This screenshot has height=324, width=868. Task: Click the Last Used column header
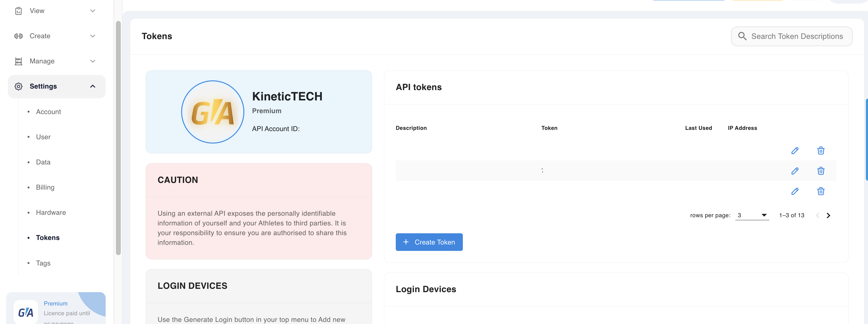[698, 128]
